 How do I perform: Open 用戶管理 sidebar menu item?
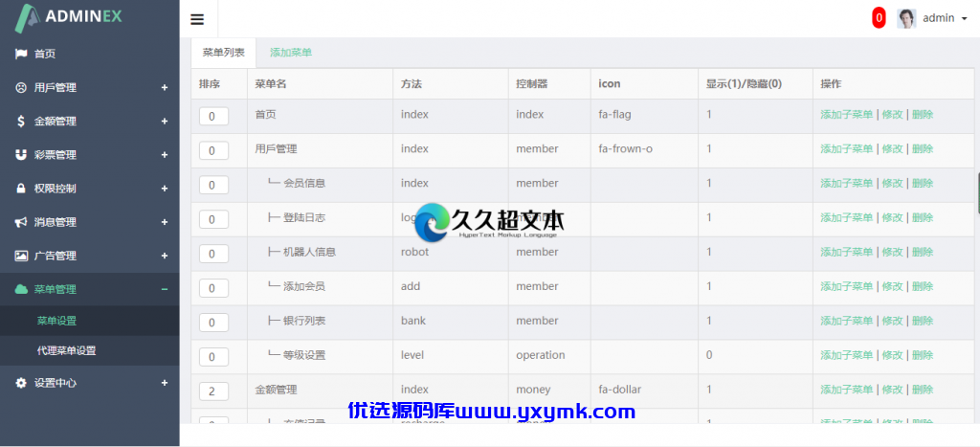click(55, 87)
